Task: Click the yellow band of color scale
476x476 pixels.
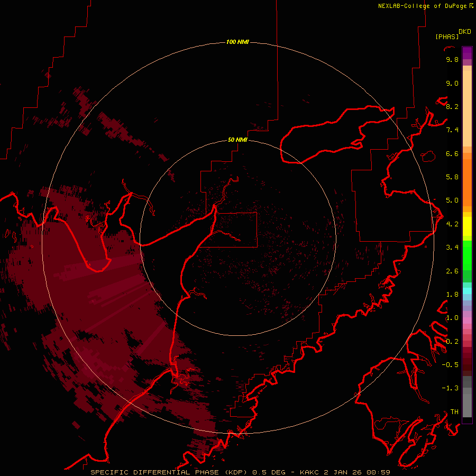Action: coord(467,226)
